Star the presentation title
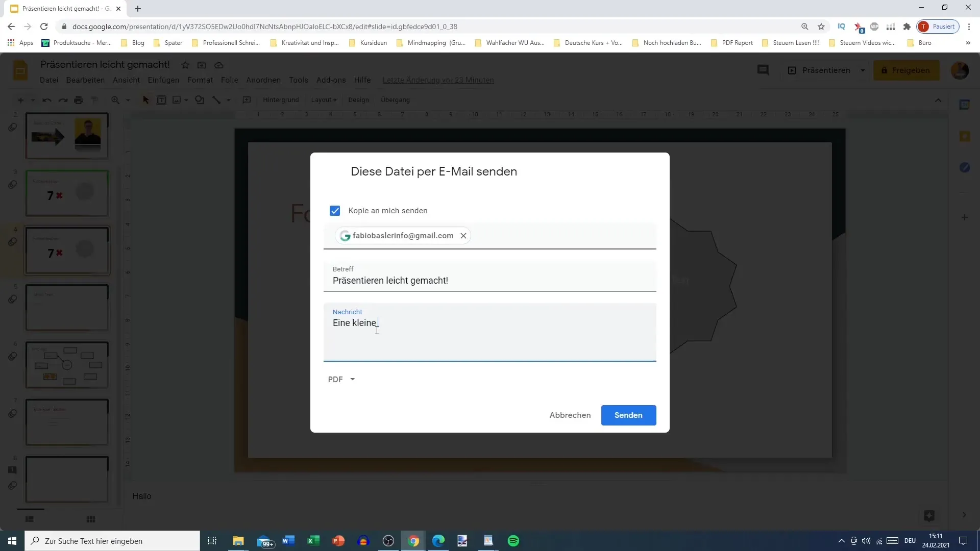 coord(185,65)
